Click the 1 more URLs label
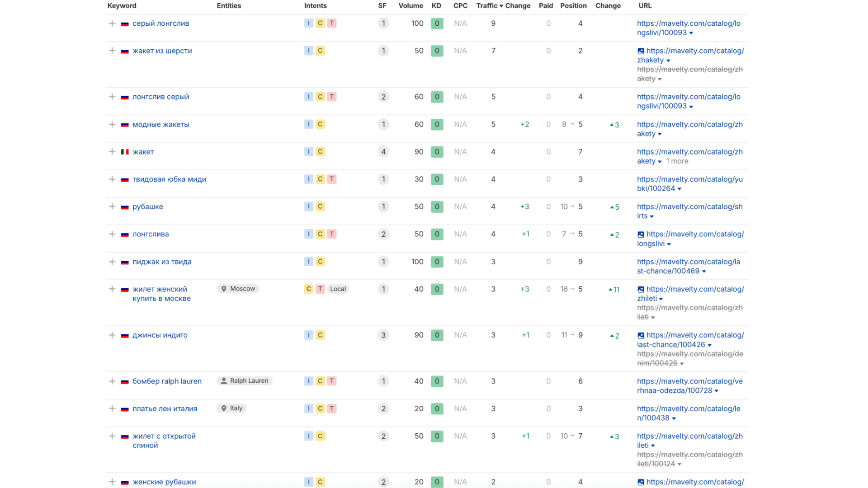Screen dimensions: 868x488 [x=677, y=161]
